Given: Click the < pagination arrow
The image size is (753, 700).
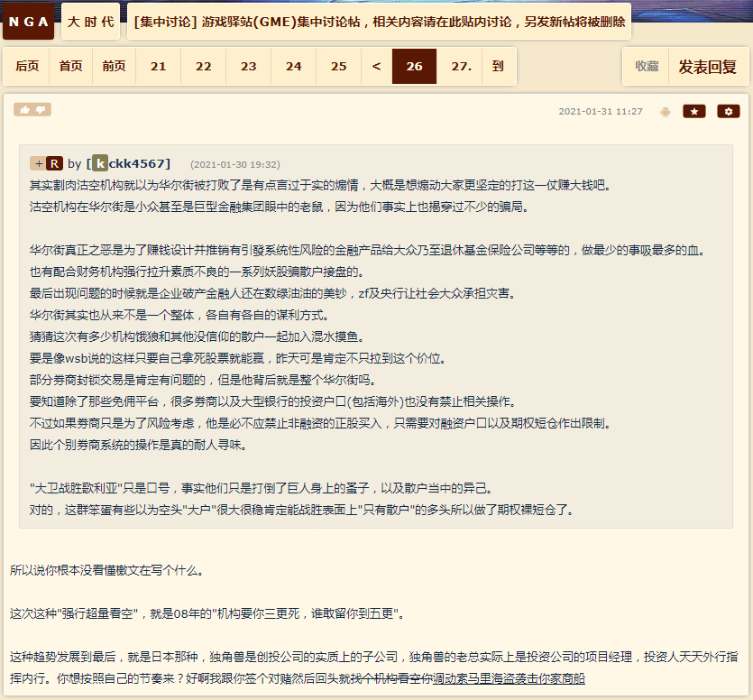Looking at the screenshot, I should pos(377,66).
